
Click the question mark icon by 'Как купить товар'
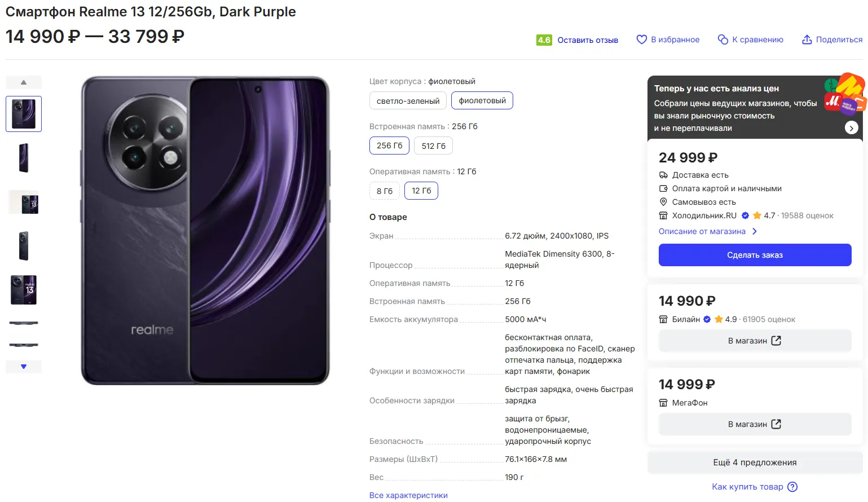click(x=792, y=487)
